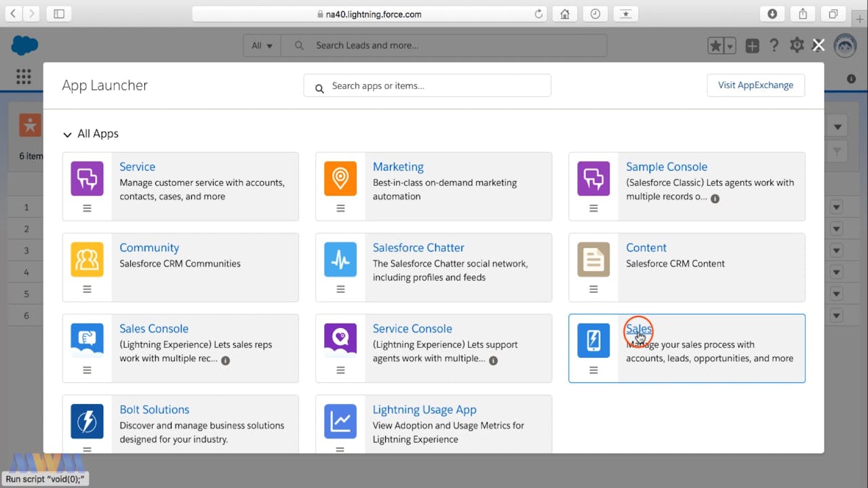The height and width of the screenshot is (488, 868).
Task: Click the Salesforce Chatter icon
Action: pyautogui.click(x=340, y=260)
